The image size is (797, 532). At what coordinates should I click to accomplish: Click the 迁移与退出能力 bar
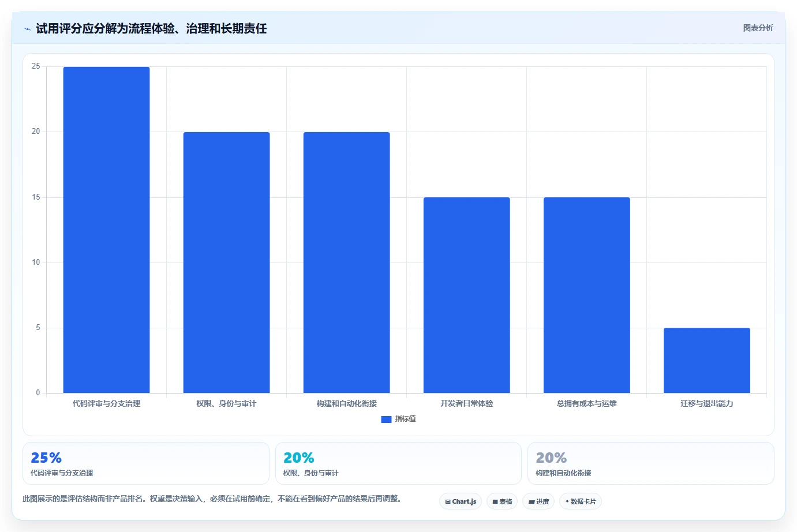click(706, 360)
